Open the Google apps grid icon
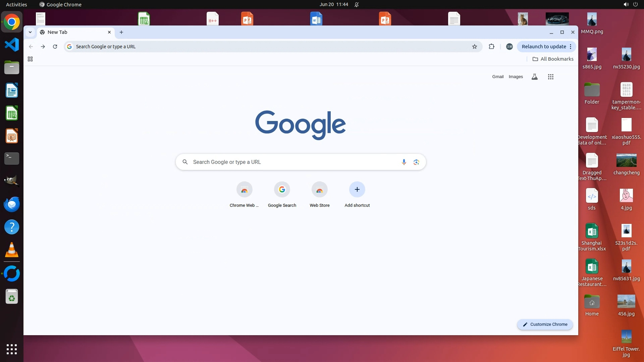Screen dimensions: 644x362 (x=550, y=77)
